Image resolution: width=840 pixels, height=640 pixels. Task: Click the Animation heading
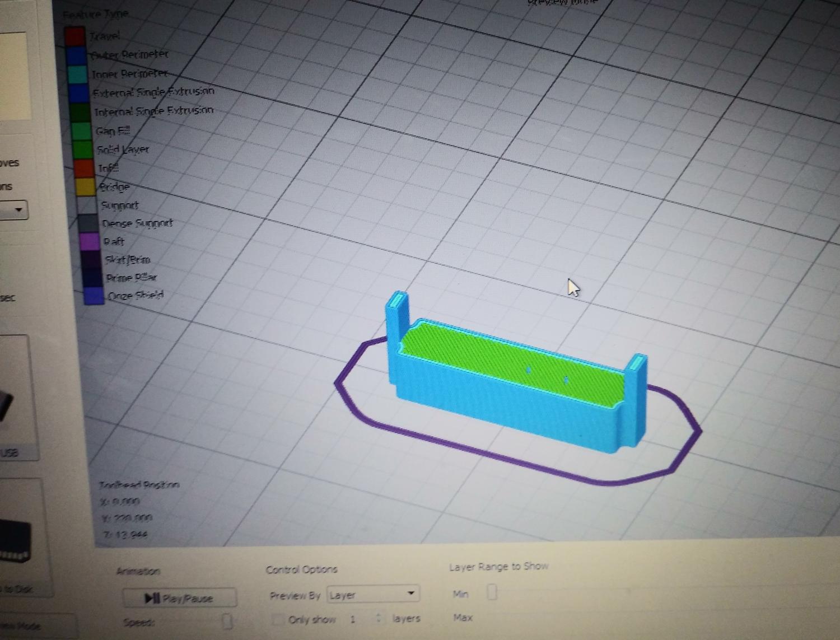click(x=138, y=571)
